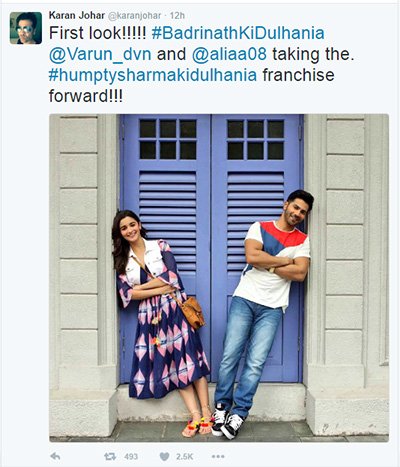Screen dimensions: 400x467
Task: Open the three-dots more options menu
Action: [218, 456]
